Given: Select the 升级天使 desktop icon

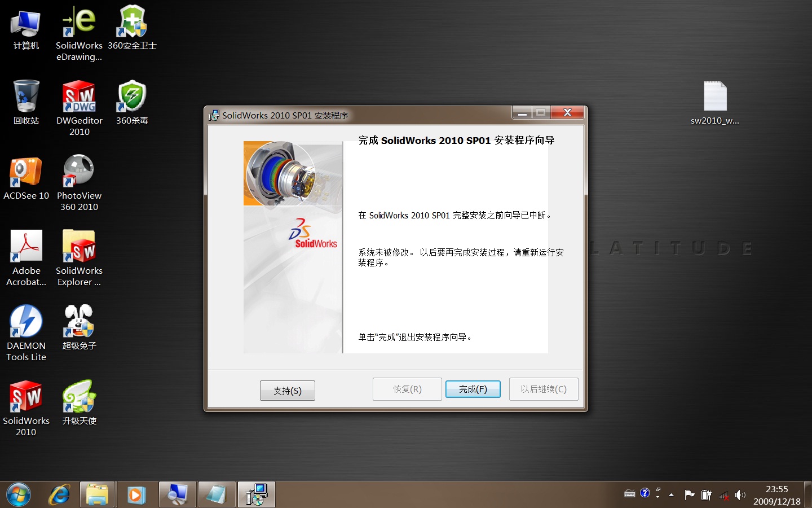Looking at the screenshot, I should (x=79, y=403).
